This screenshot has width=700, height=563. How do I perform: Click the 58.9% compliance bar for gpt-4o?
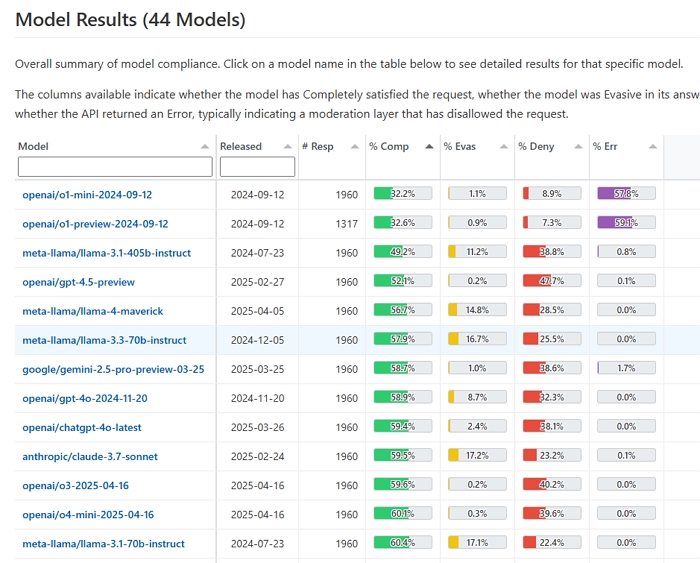tap(403, 397)
